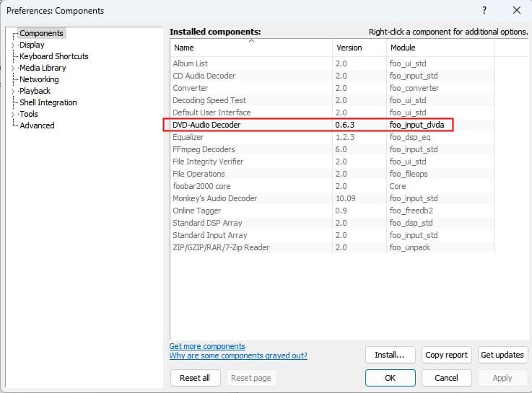The image size is (532, 393).
Task: Expand the Tools tree node
Action: coord(13,114)
